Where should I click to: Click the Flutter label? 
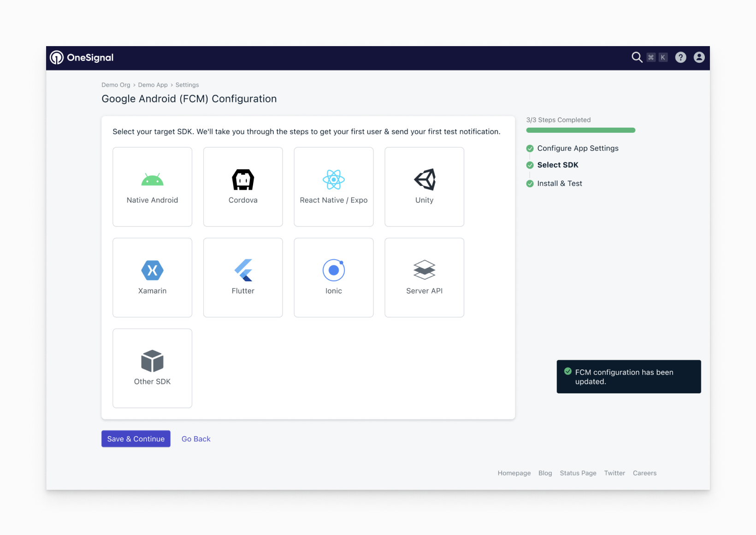click(243, 291)
